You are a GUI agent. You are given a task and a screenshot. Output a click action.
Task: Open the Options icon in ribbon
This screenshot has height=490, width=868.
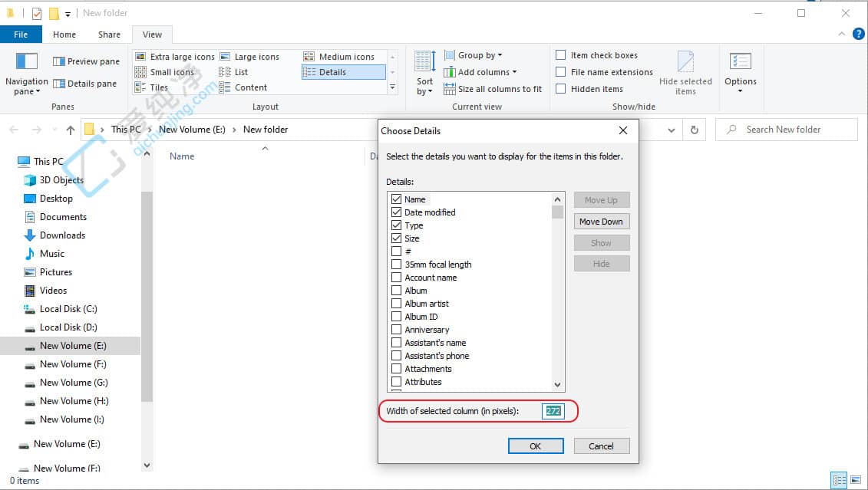coord(740,63)
